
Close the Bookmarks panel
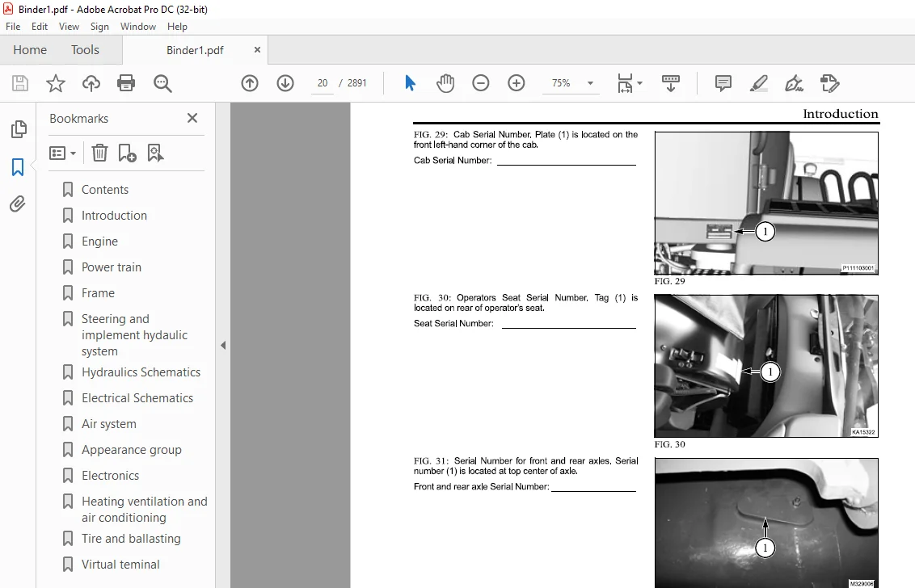click(192, 119)
